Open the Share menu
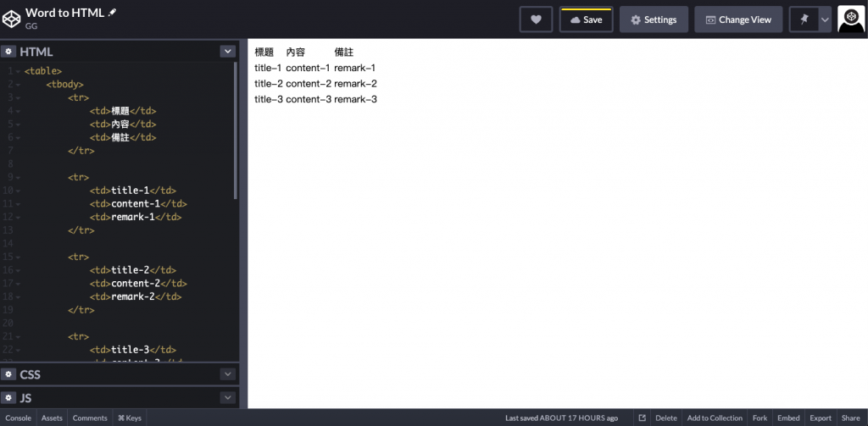 (851, 418)
